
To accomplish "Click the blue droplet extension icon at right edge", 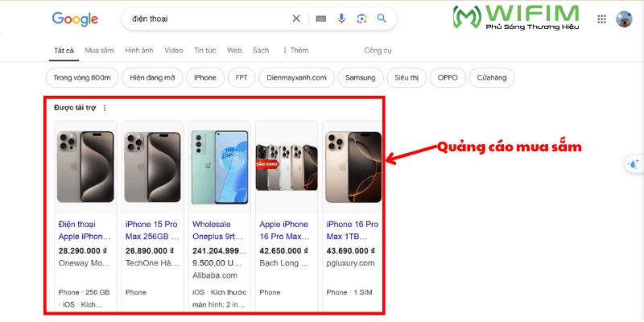I will click(634, 164).
